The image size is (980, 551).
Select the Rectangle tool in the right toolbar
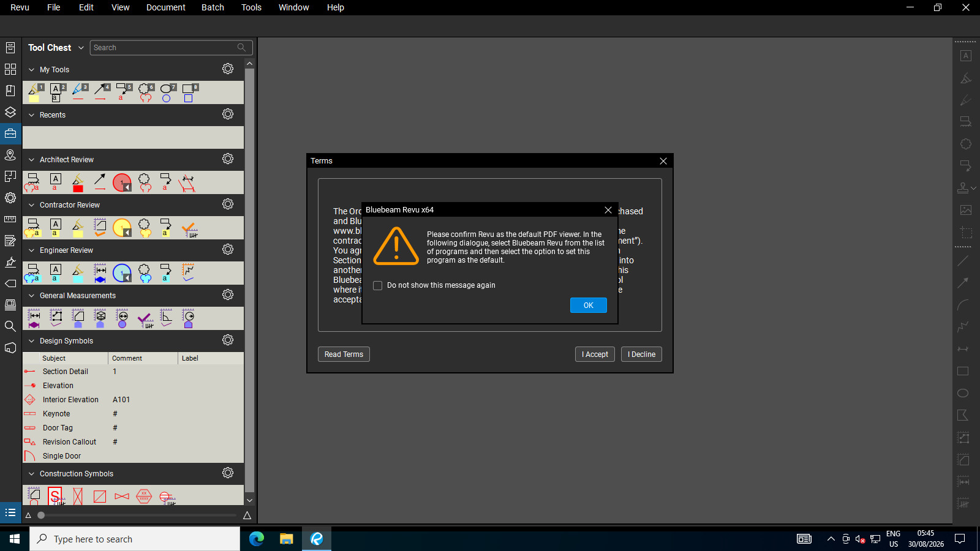point(963,371)
